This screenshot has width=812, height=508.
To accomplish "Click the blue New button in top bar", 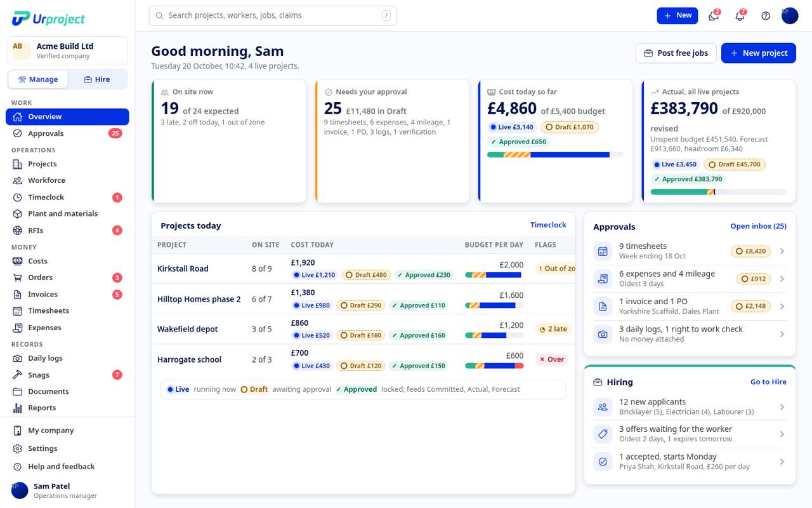I will pyautogui.click(x=677, y=16).
